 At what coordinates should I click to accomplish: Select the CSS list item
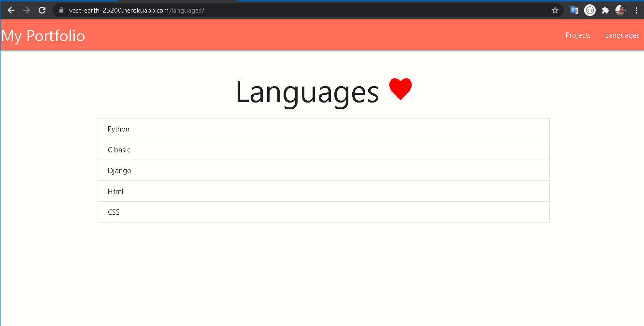click(323, 212)
